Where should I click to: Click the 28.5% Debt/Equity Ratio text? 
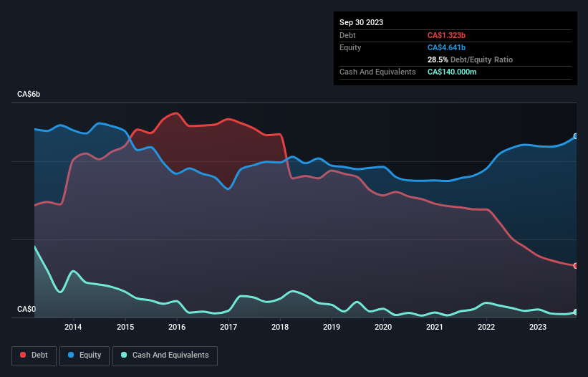tap(470, 59)
